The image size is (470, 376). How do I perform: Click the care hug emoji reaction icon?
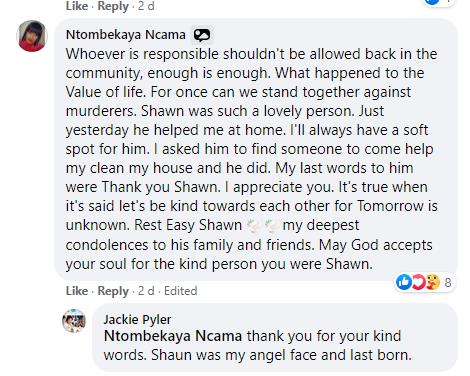point(432,282)
